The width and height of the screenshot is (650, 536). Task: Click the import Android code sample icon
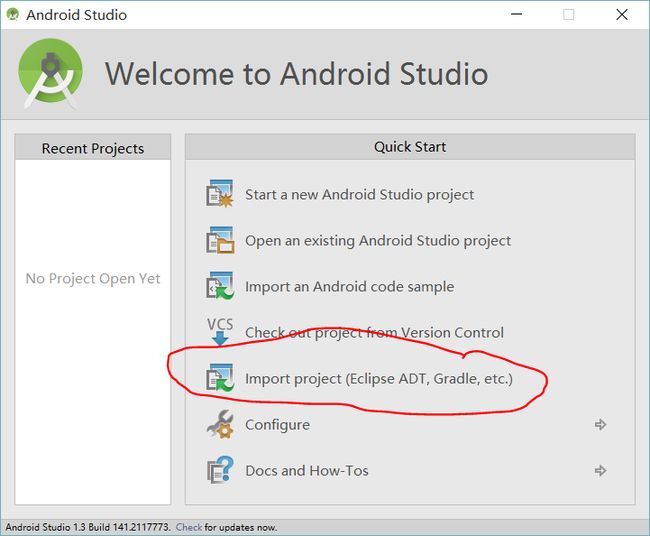point(220,286)
